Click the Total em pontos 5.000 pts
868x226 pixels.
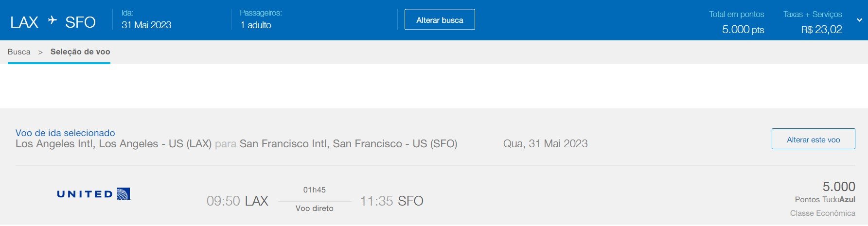(x=743, y=30)
